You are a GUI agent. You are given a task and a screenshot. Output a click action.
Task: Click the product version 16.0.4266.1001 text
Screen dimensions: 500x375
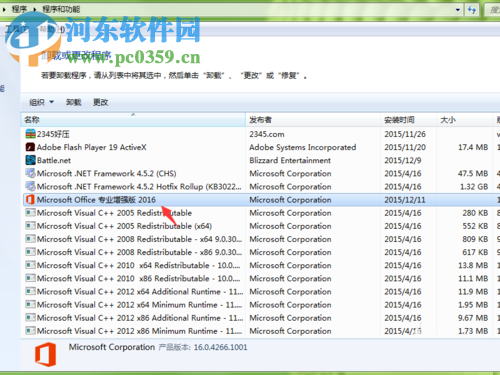(220, 347)
